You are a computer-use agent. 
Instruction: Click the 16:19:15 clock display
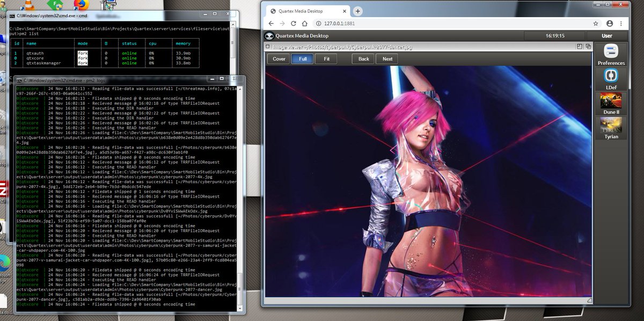tap(555, 36)
